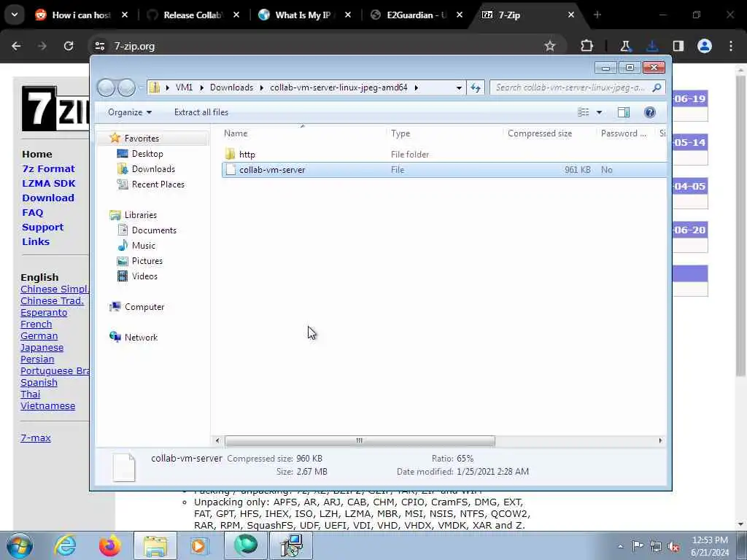This screenshot has width=747, height=560.
Task: Select the collab-vm-server file row
Action: (444, 169)
